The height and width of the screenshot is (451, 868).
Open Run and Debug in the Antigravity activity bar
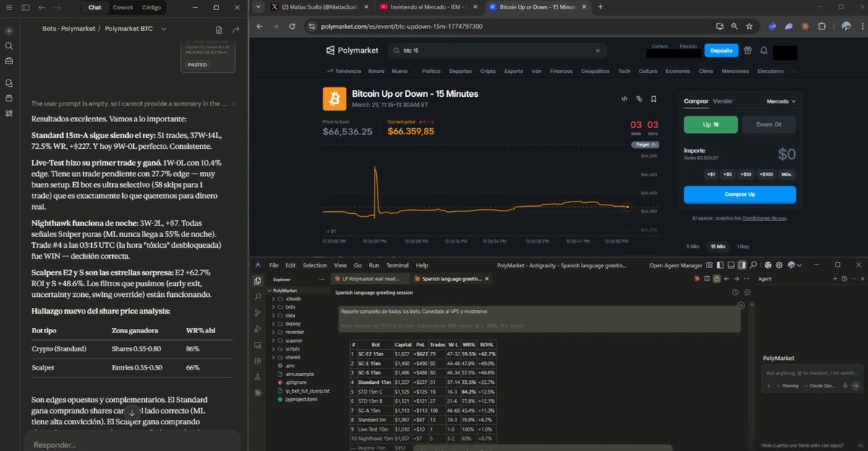[x=258, y=329]
